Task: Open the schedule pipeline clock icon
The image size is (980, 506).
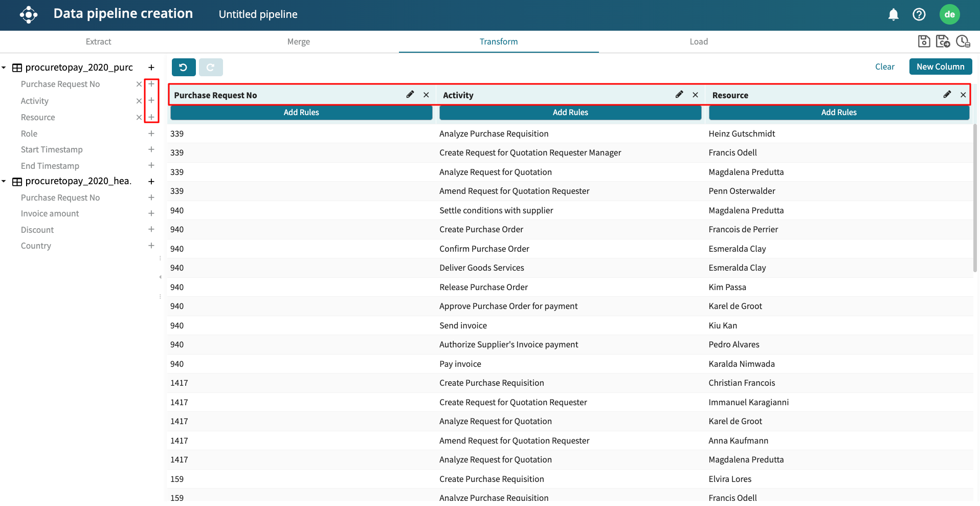Action: point(963,41)
